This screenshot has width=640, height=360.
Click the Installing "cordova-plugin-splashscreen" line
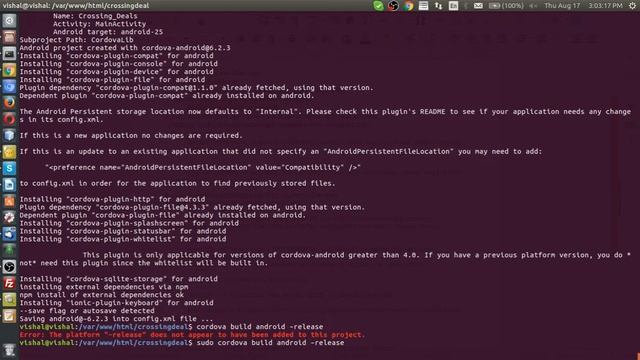(x=129, y=223)
